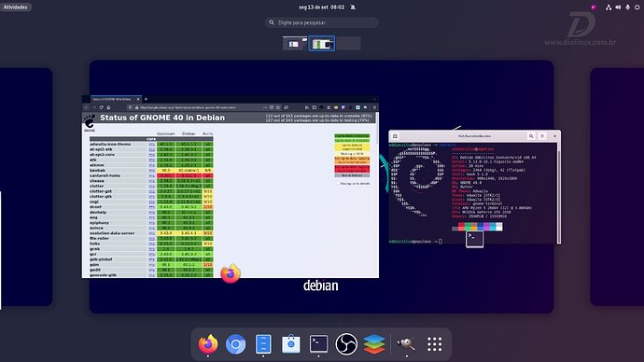Click the adwaita-icon-theme package row
644x362 pixels.
point(150,145)
